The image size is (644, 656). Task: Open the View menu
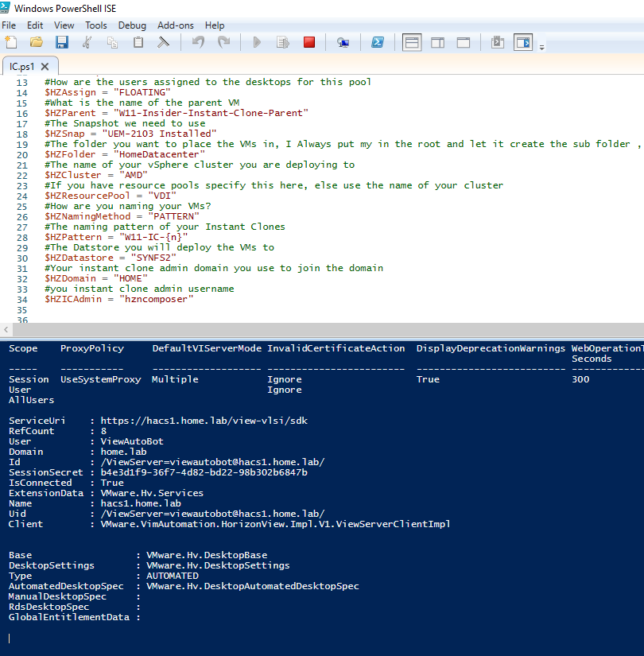pos(64,25)
